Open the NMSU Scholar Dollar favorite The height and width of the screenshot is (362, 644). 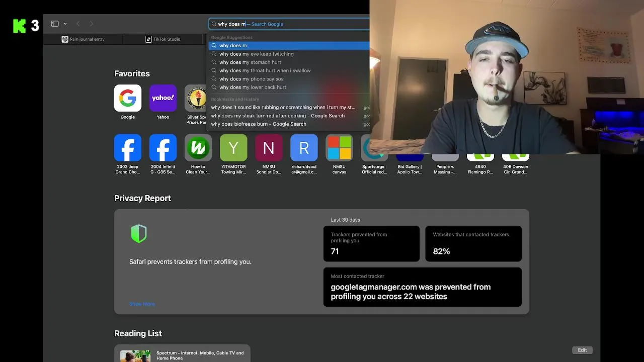[x=269, y=148]
